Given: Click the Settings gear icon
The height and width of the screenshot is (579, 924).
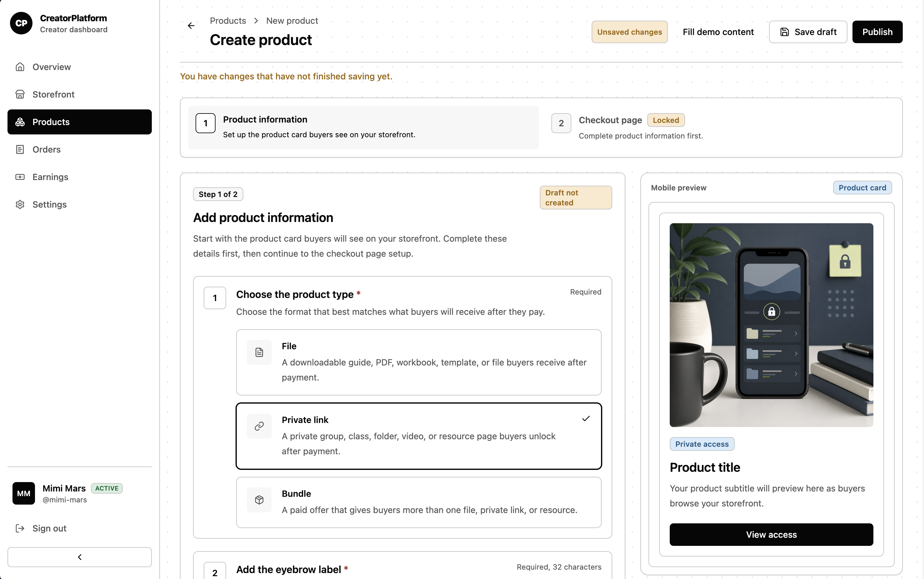Looking at the screenshot, I should [x=20, y=204].
